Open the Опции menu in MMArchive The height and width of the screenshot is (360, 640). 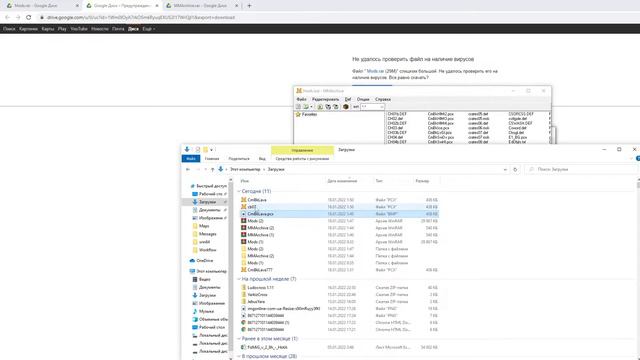pyautogui.click(x=363, y=99)
